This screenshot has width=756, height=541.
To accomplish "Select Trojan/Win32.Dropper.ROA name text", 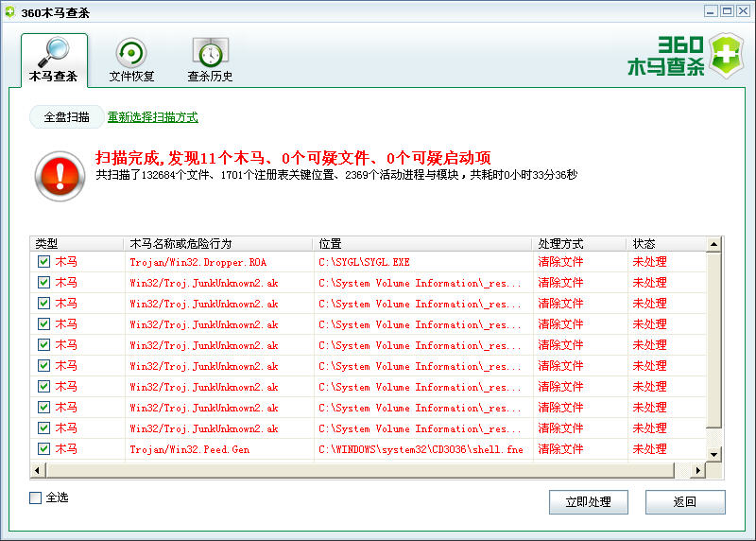I will click(x=198, y=262).
